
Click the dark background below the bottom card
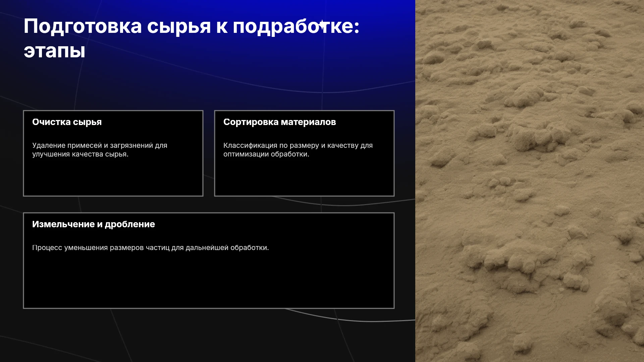[x=208, y=335]
